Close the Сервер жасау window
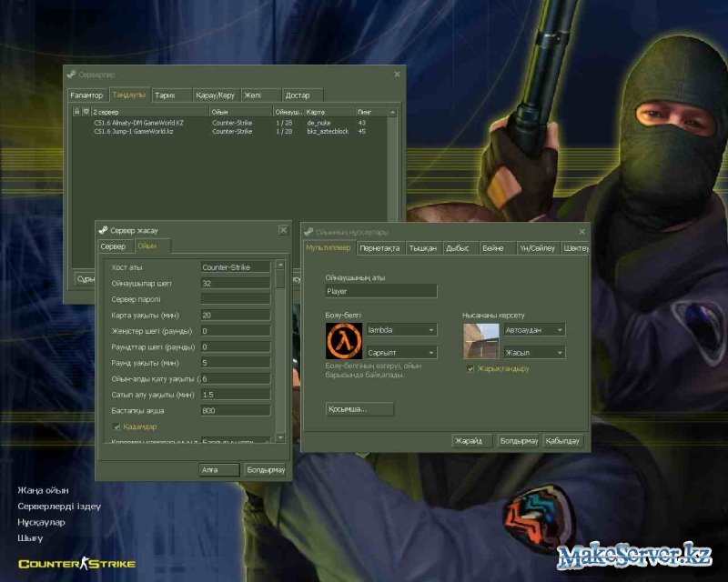Screen dimensions: 728x582 (283, 230)
